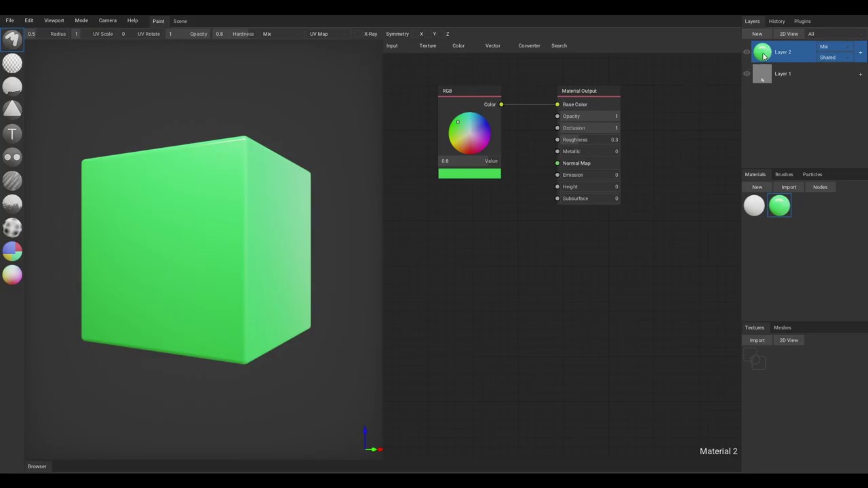Select the Fill tool

click(x=12, y=86)
